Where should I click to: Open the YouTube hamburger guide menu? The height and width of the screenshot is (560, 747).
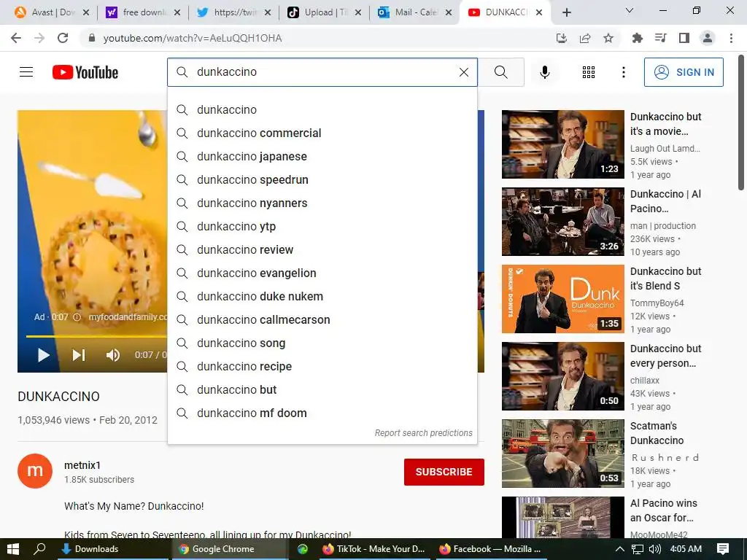click(x=26, y=72)
